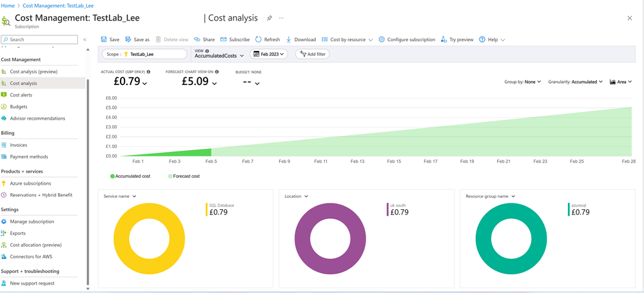644x293 pixels.
Task: Click the Save as icon
Action: 128,40
